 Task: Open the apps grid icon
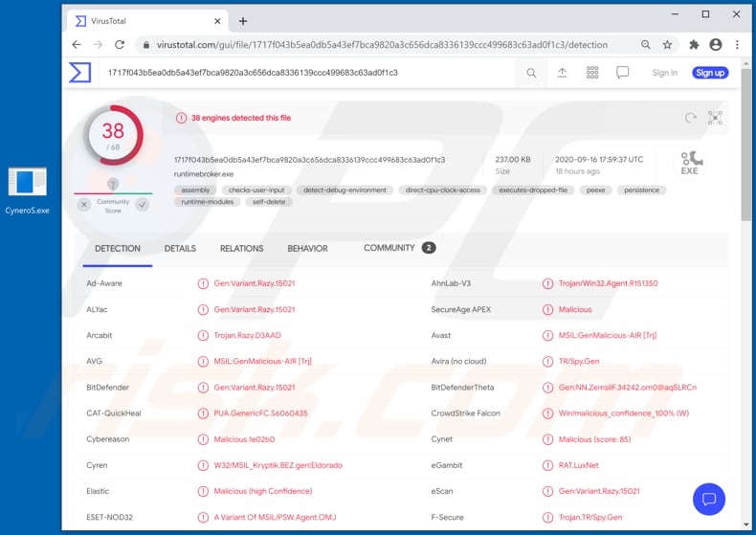tap(592, 73)
